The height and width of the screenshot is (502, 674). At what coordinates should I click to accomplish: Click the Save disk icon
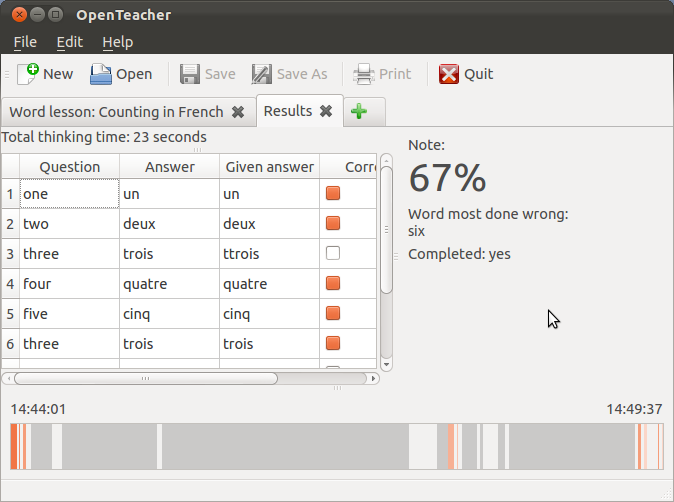(x=189, y=73)
